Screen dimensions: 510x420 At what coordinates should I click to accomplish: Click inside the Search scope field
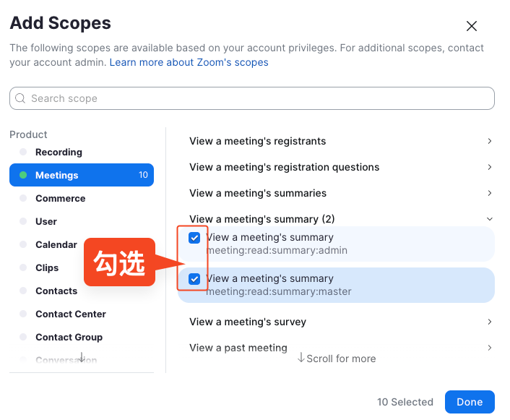pyautogui.click(x=253, y=98)
